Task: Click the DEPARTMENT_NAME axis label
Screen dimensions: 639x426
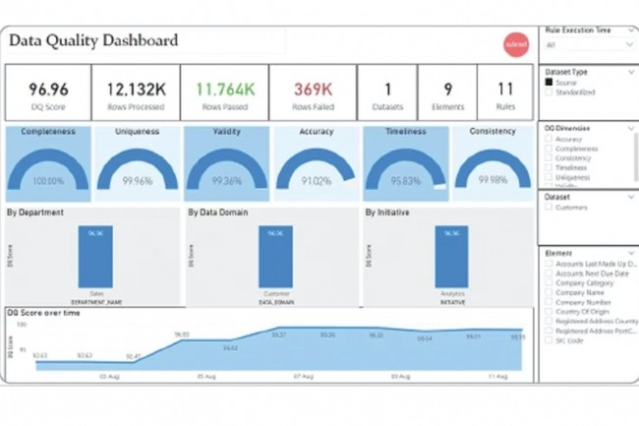Action: pyautogui.click(x=96, y=302)
